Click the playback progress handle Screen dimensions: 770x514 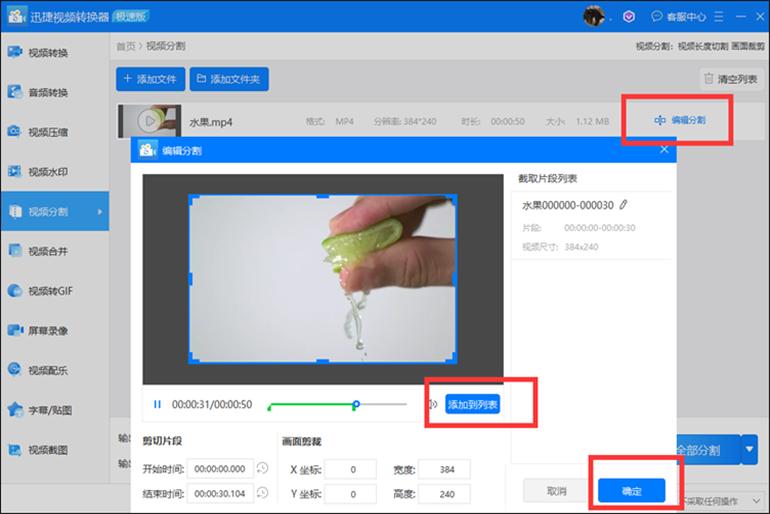[x=356, y=404]
